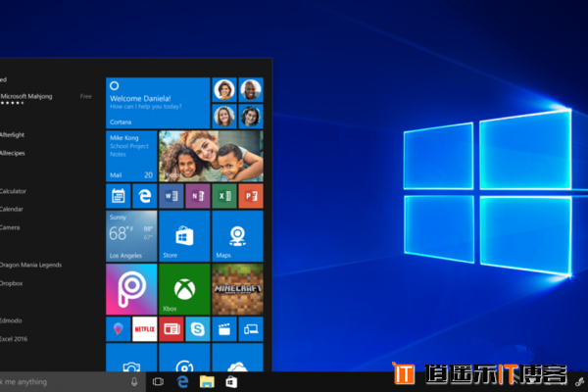Screen dimensions: 588x392
Task: Open the Groove Music tile
Action: 184,358
